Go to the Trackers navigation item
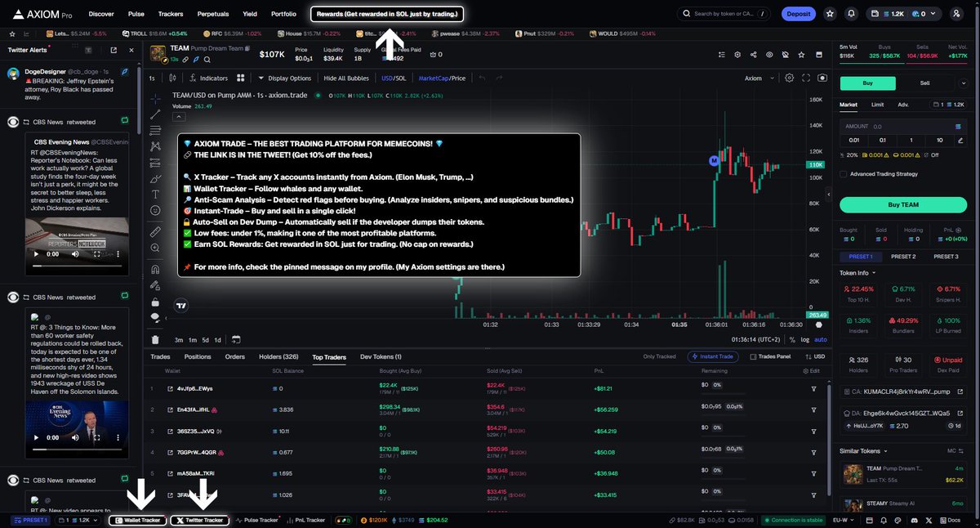This screenshot has width=980, height=528. point(171,14)
